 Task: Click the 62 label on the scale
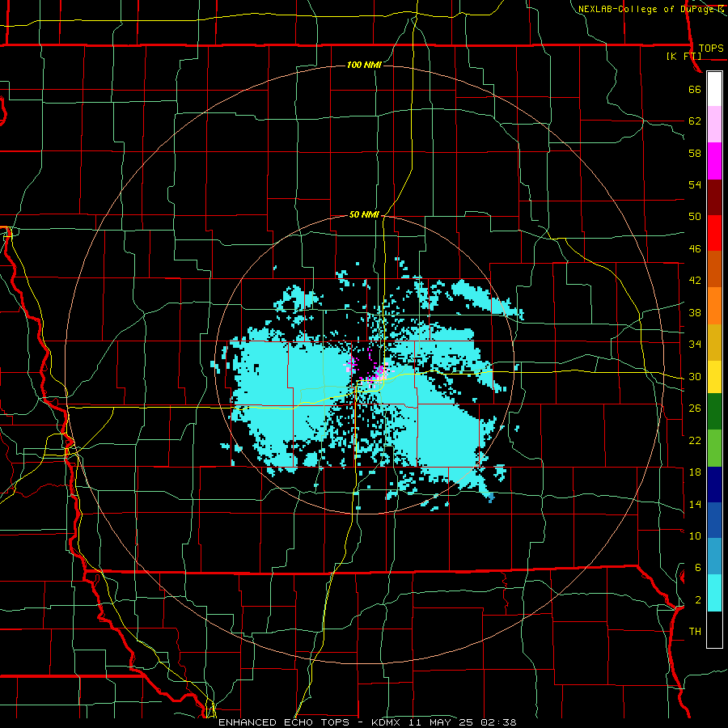coord(695,121)
